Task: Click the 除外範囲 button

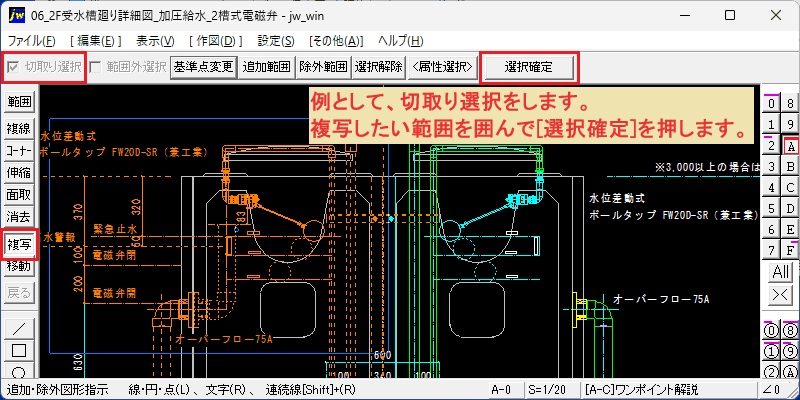Action: click(x=322, y=67)
